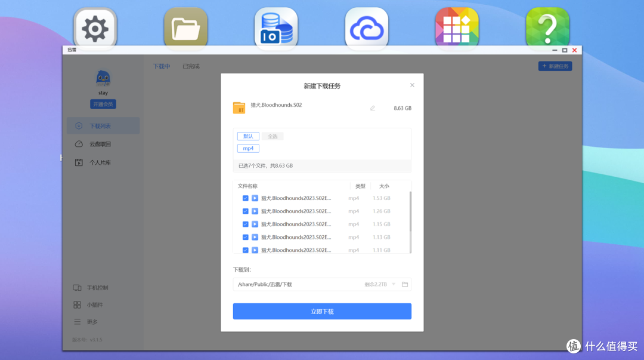644x360 pixels.
Task: Click the 手机控制 device icon
Action: point(77,288)
